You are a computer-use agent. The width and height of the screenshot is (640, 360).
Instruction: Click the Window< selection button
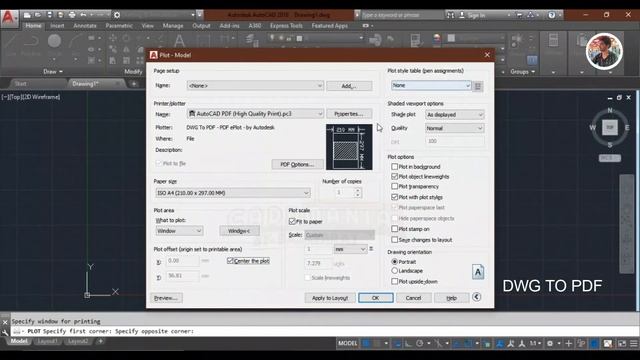(x=239, y=231)
